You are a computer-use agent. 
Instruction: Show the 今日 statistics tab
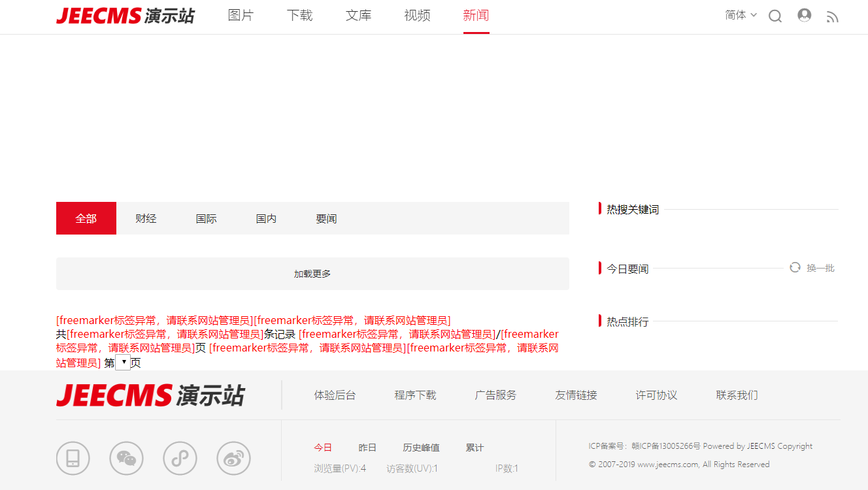coord(323,448)
